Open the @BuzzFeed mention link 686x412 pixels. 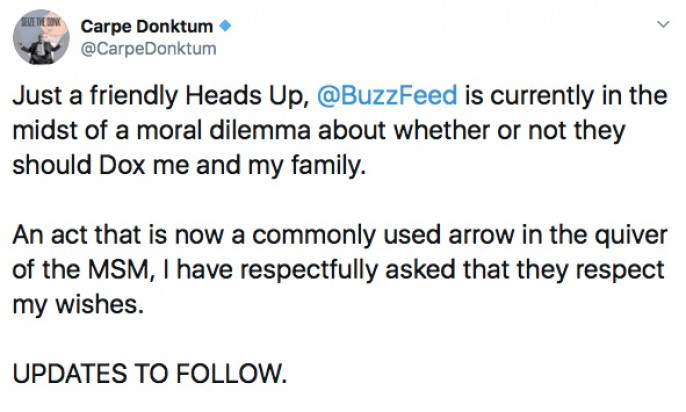tap(387, 97)
